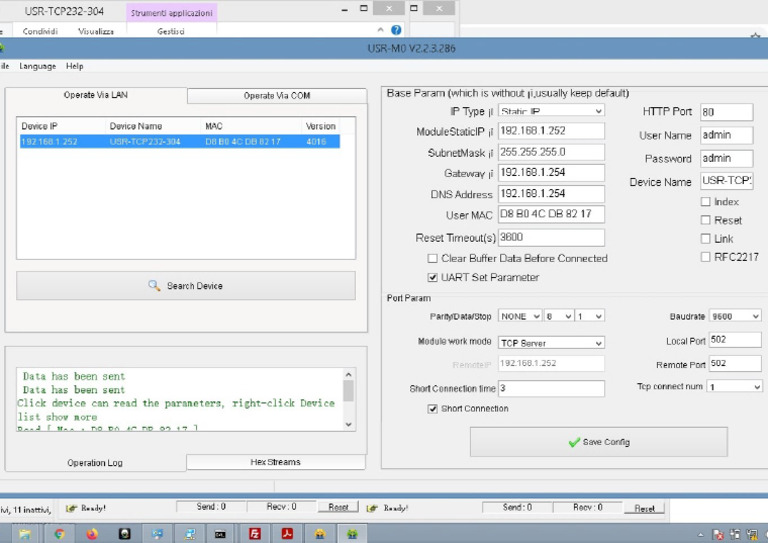Open Firefox from the taskbar
768x543 pixels.
(x=92, y=533)
